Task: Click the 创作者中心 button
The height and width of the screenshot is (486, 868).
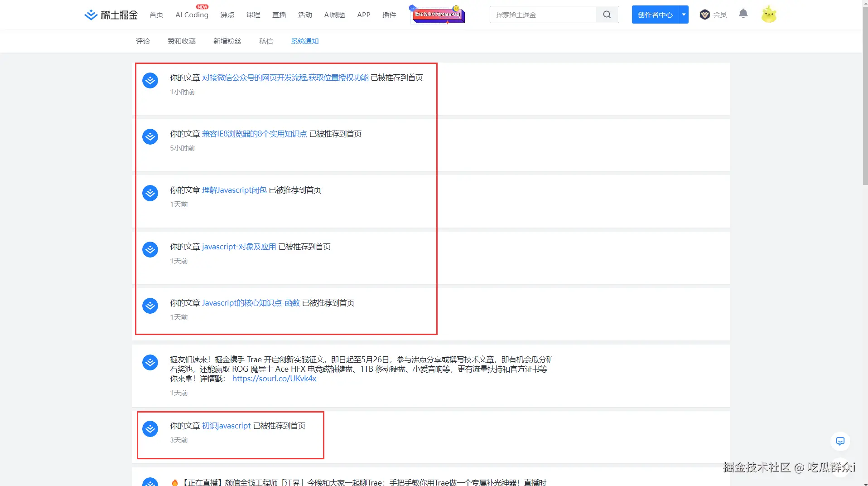Action: click(x=655, y=14)
